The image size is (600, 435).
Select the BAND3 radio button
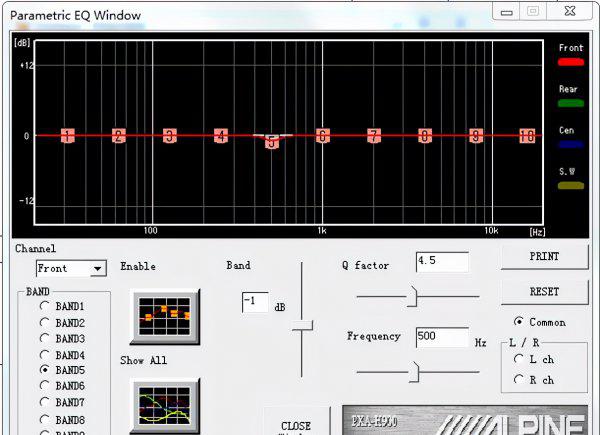click(x=45, y=339)
